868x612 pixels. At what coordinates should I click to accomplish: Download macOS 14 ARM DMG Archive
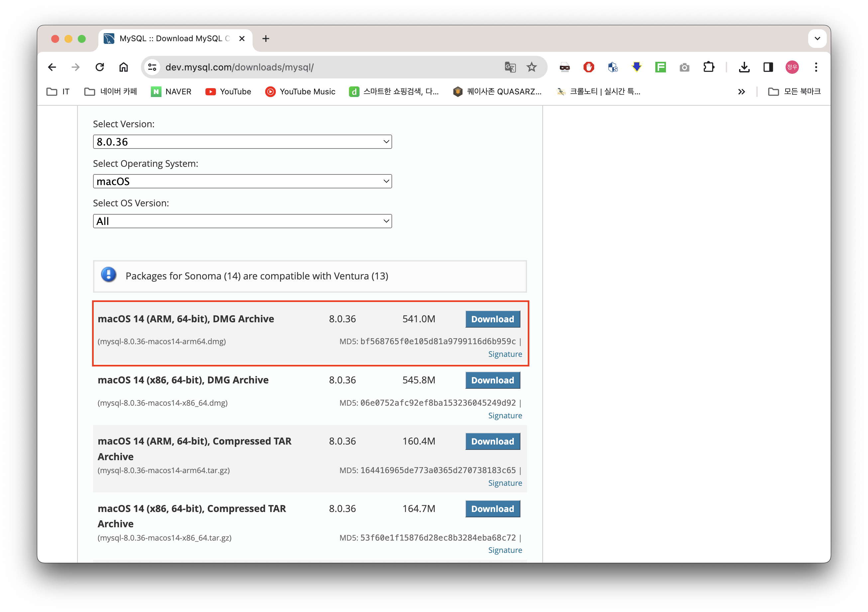click(x=492, y=319)
